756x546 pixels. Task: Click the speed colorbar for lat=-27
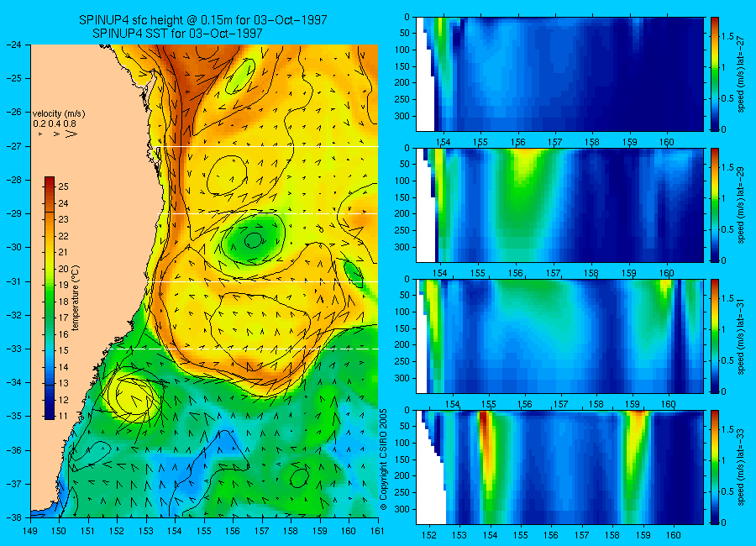point(714,74)
